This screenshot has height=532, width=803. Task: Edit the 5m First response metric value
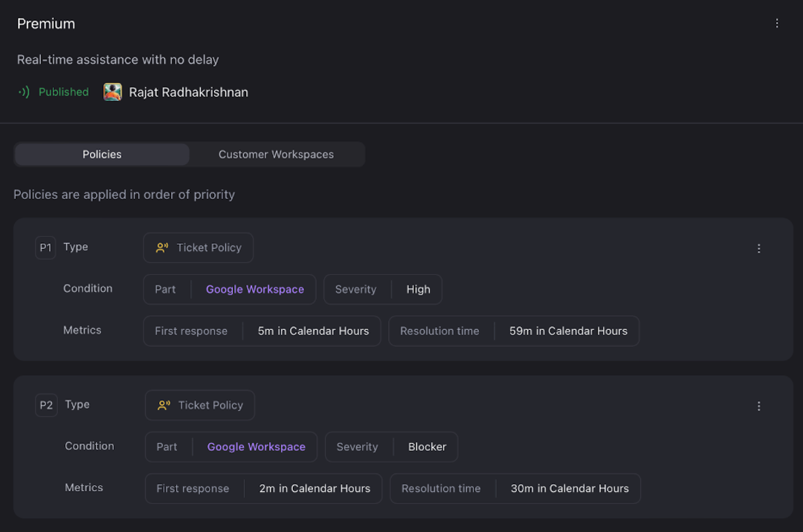(312, 331)
